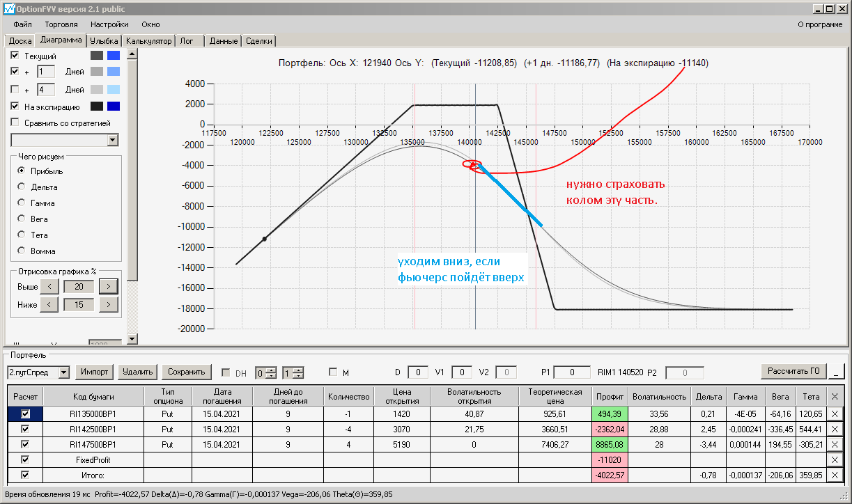Image resolution: width=852 pixels, height=504 pixels.
Task: Pick the blue color swatch for 'Текущий'
Action: 114,56
